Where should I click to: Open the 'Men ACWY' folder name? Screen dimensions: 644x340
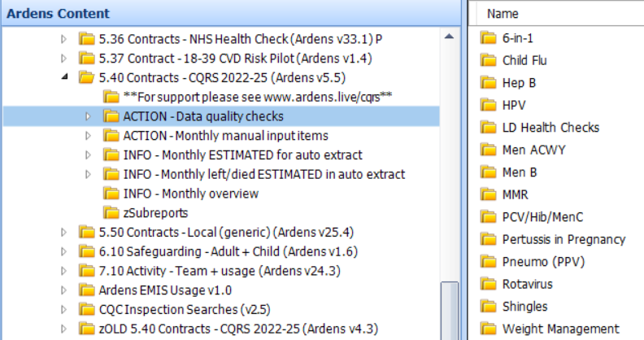(x=534, y=150)
